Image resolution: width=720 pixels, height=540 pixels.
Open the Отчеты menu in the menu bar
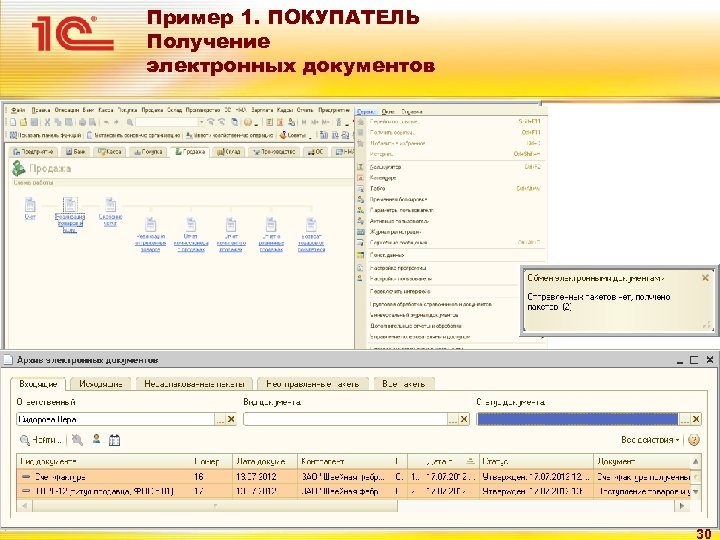[x=305, y=110]
